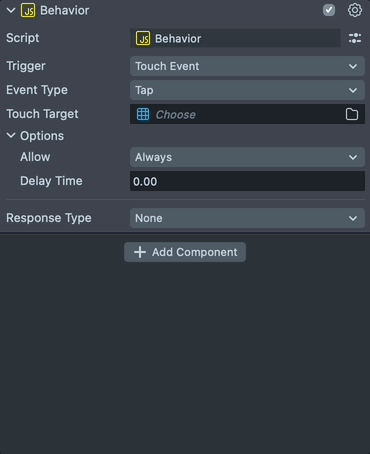Open the script input options sliders icon

click(355, 38)
